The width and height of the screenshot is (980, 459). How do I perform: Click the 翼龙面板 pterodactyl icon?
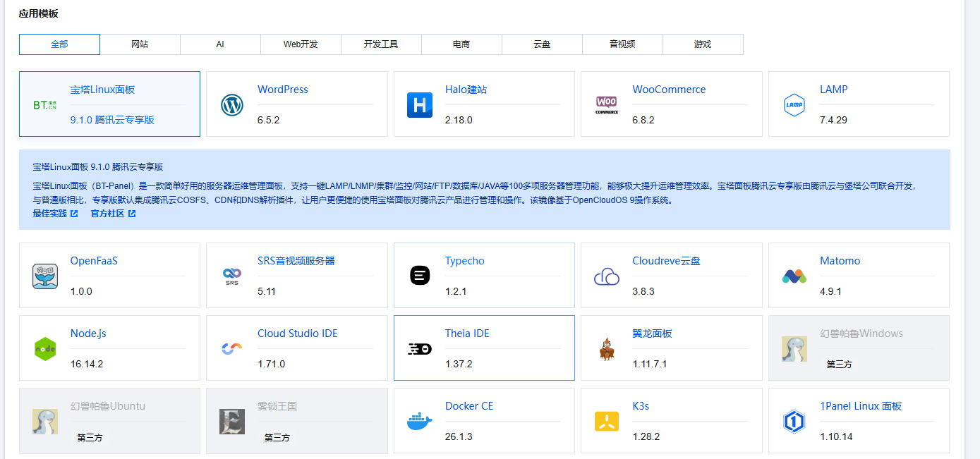(607, 349)
